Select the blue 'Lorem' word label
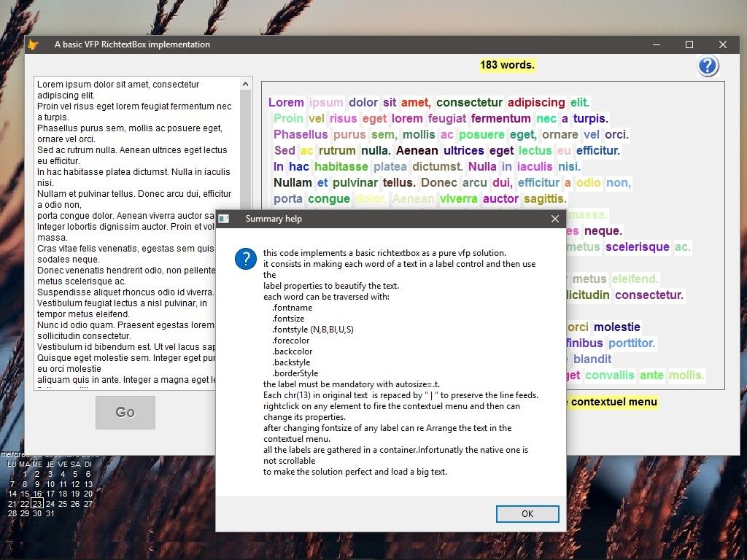 click(x=286, y=102)
